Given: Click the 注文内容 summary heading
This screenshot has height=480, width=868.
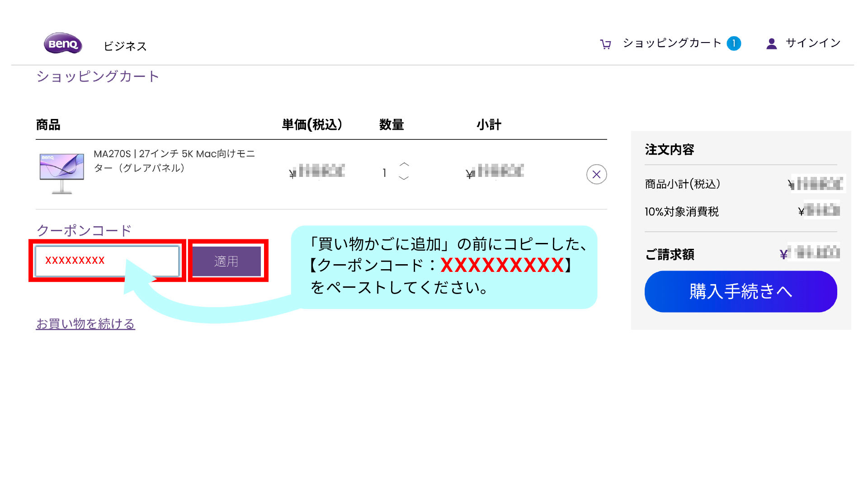Looking at the screenshot, I should pos(669,150).
